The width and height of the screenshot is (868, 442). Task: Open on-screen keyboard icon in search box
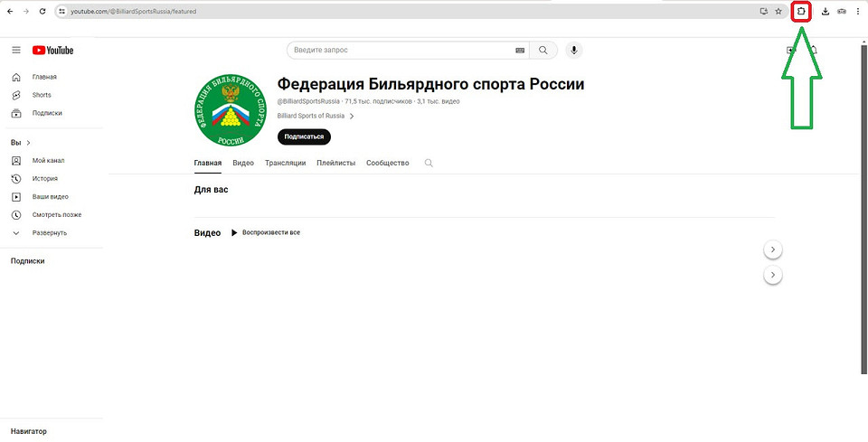pyautogui.click(x=520, y=51)
